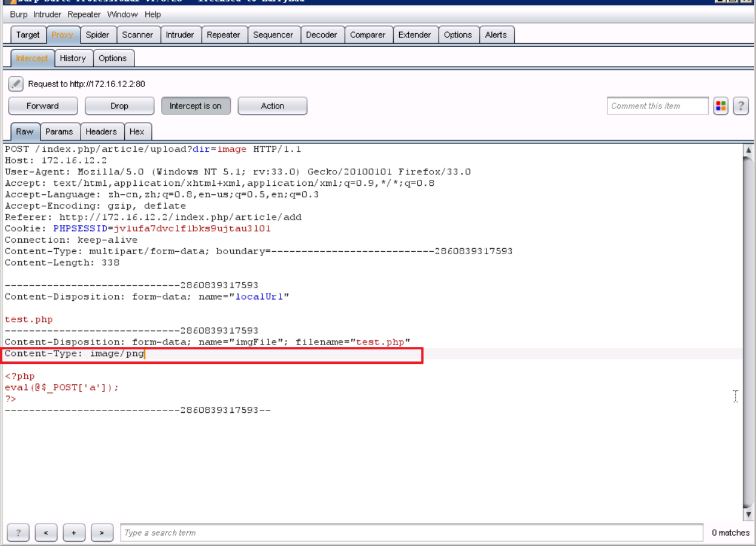Switch to the Spider tab

point(98,35)
